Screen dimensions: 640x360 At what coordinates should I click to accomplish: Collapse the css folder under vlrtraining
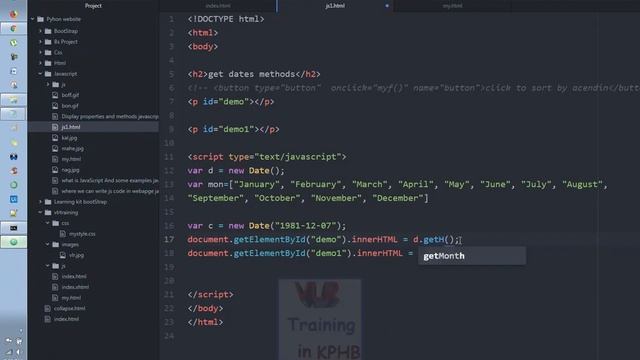tap(48, 223)
